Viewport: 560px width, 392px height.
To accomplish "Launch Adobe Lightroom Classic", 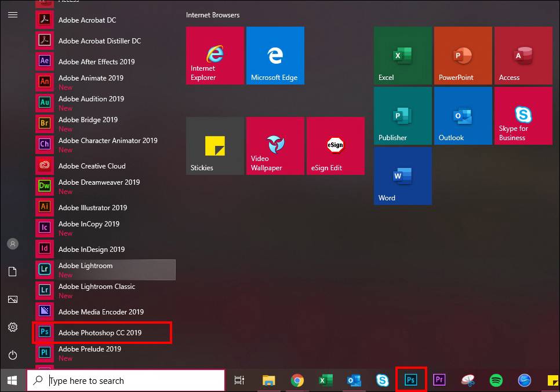I will [x=106, y=290].
